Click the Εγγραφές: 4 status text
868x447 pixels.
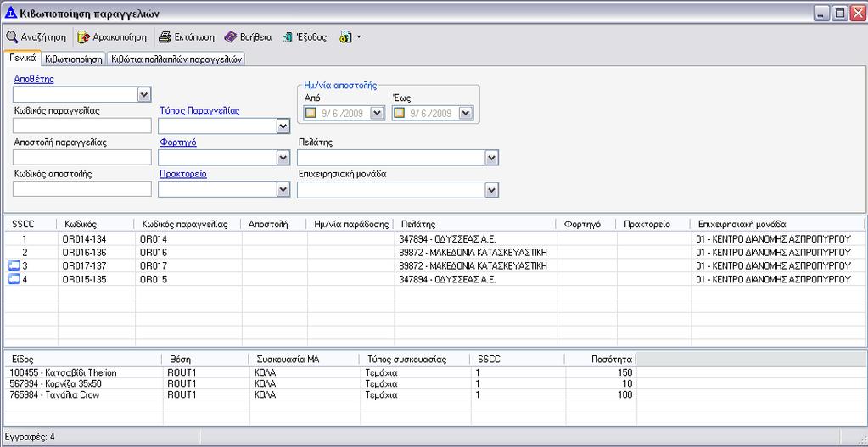point(30,437)
